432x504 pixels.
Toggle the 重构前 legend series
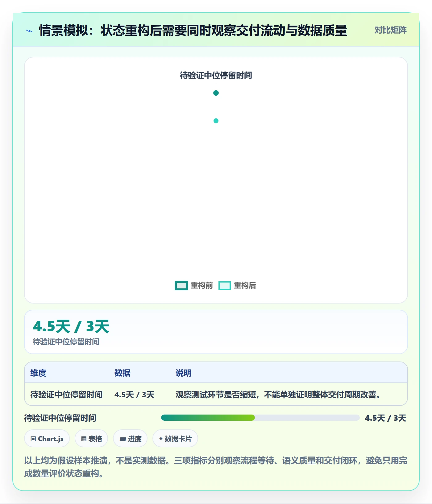pyautogui.click(x=194, y=286)
